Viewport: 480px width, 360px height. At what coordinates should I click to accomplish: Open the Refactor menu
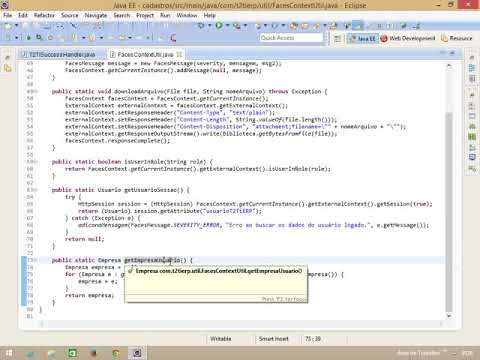point(44,15)
